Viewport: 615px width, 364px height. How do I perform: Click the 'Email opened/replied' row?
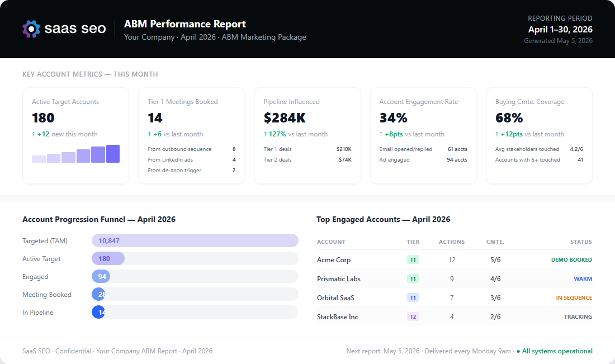423,149
